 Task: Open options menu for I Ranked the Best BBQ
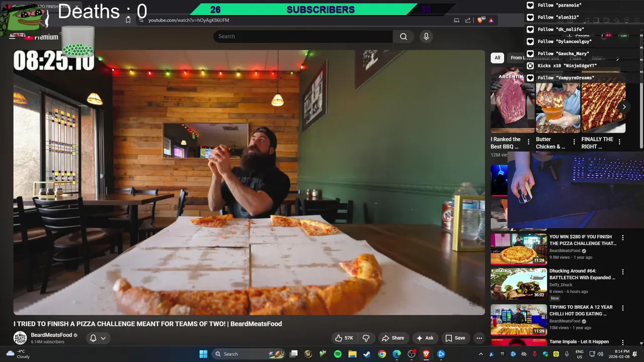coord(528,142)
